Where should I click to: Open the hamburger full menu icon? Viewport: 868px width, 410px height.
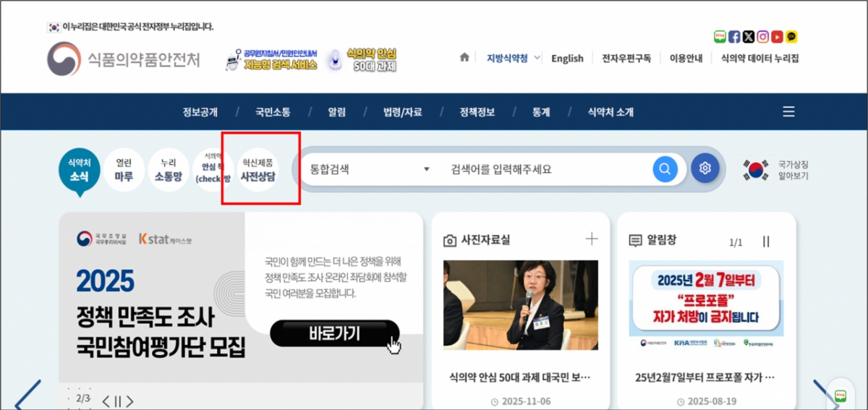tap(788, 112)
